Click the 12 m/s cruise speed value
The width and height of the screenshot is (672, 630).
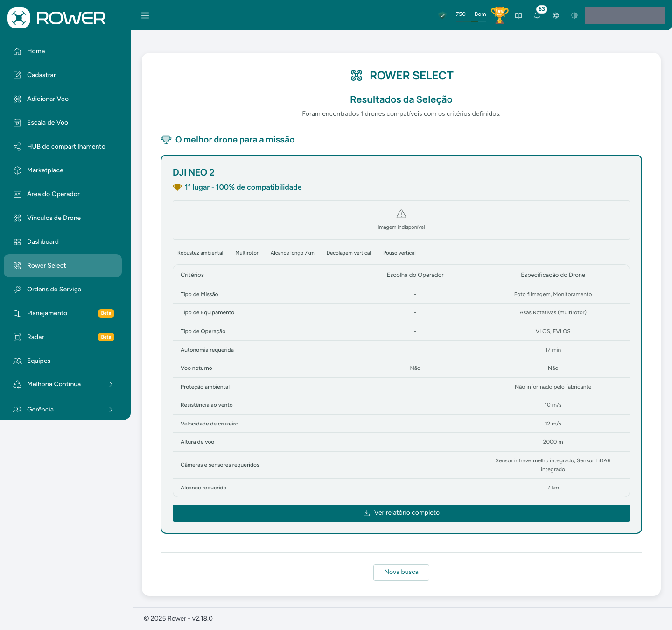(553, 424)
